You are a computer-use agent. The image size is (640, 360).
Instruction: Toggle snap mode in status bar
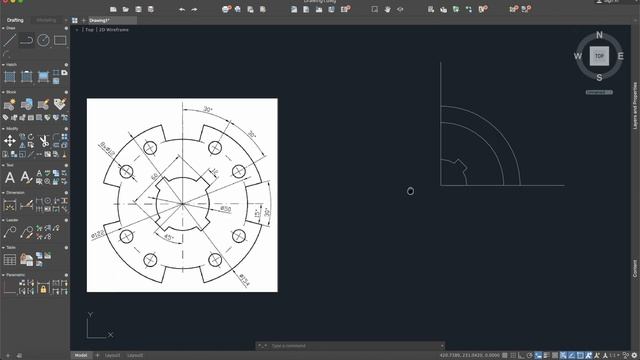(513, 356)
